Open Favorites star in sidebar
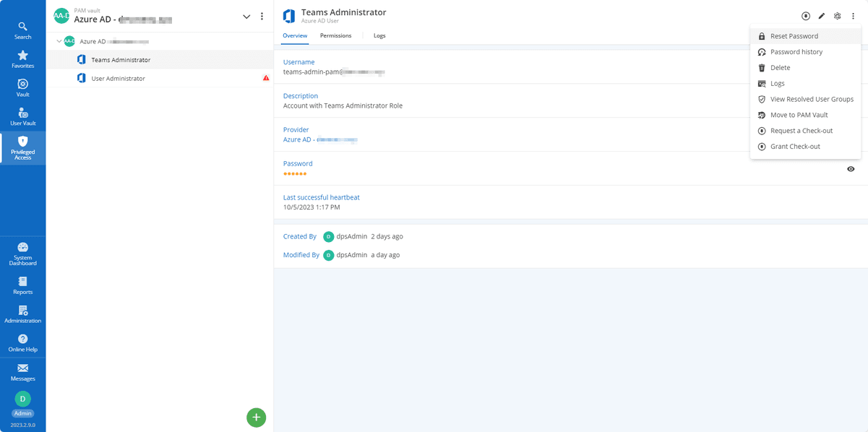 (22, 59)
